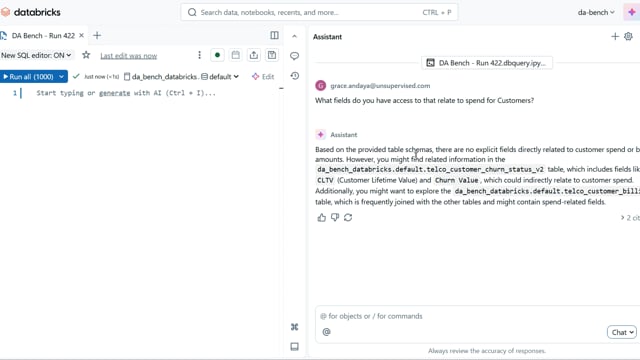Toggle the side-by-side panel layout icon
Screen dimensions: 640x360
click(274, 36)
